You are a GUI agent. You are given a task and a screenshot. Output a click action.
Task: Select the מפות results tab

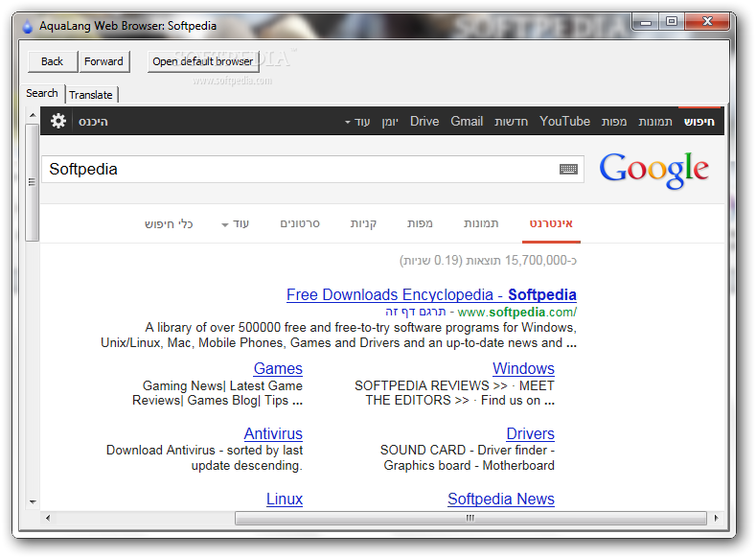[x=420, y=223]
